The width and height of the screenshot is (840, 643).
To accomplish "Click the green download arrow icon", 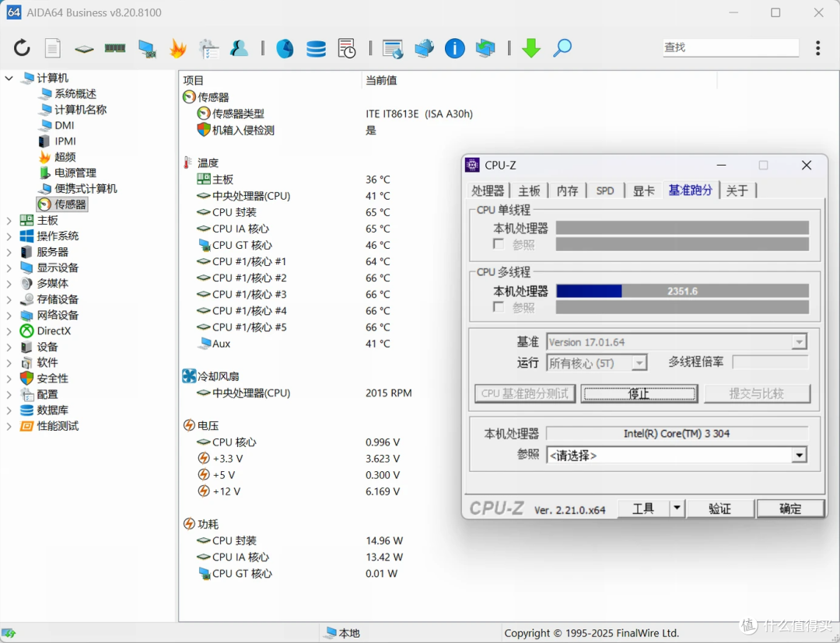I will pos(531,48).
